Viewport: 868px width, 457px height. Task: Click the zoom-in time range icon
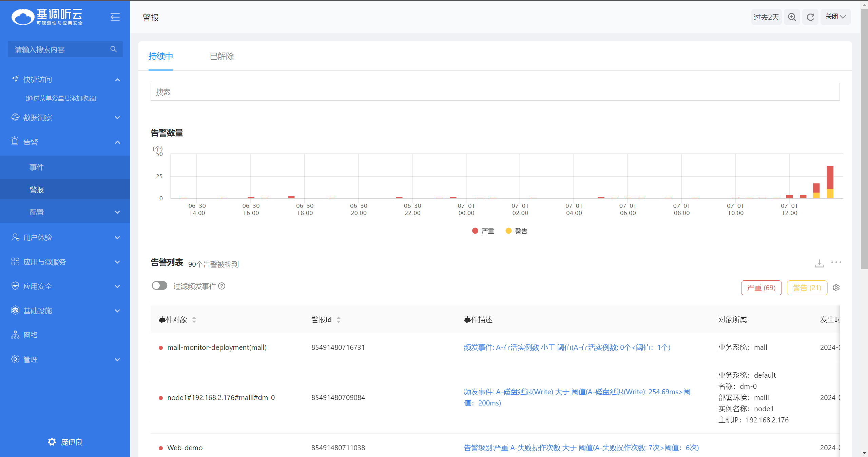click(792, 17)
